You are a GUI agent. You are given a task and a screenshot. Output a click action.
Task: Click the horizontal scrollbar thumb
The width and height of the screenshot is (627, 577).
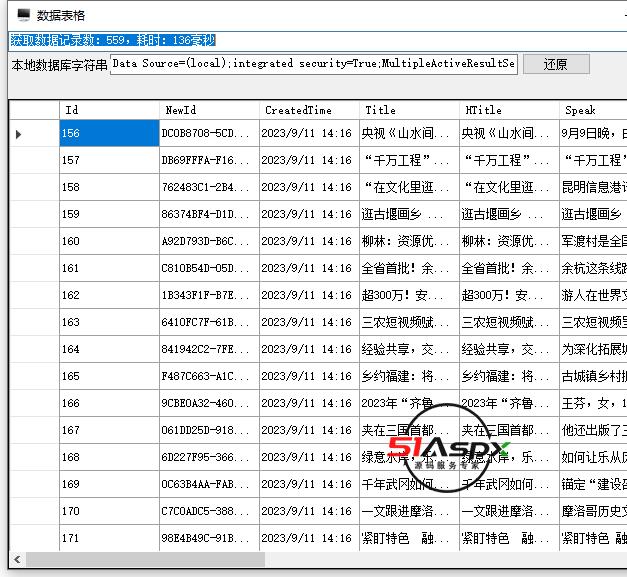tap(145, 559)
